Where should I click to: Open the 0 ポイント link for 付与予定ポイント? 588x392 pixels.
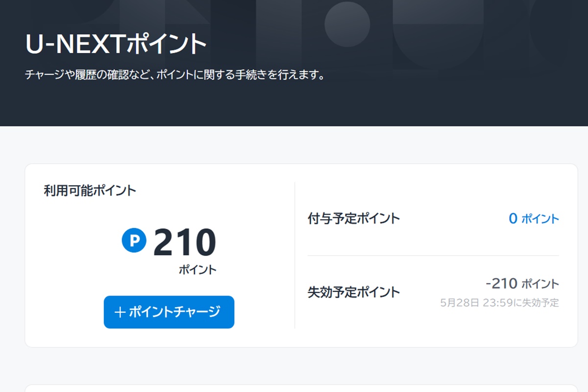pos(534,219)
